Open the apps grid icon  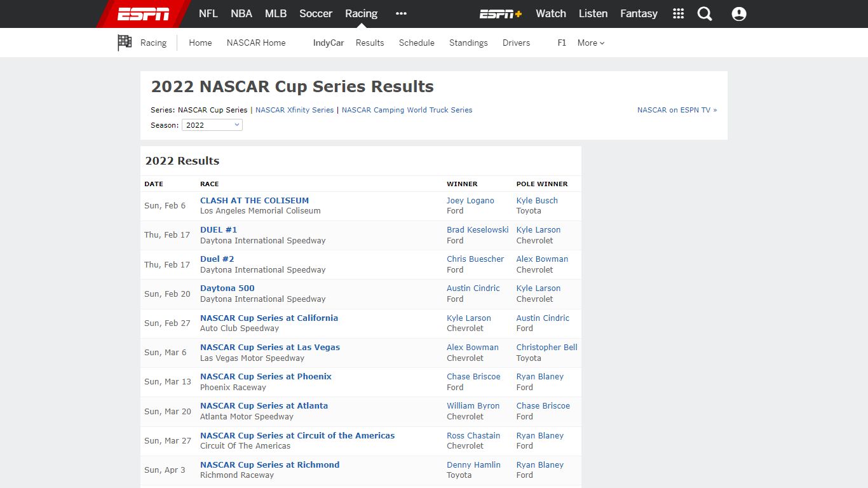coord(679,14)
